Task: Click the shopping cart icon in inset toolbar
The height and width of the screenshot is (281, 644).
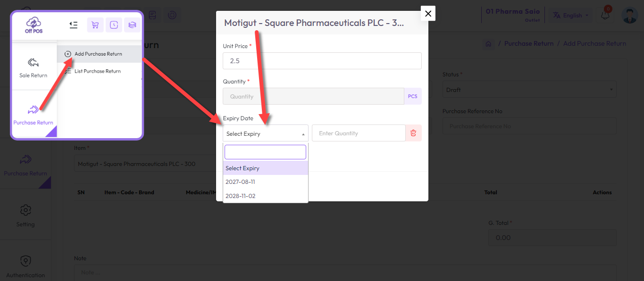Action: 95,25
